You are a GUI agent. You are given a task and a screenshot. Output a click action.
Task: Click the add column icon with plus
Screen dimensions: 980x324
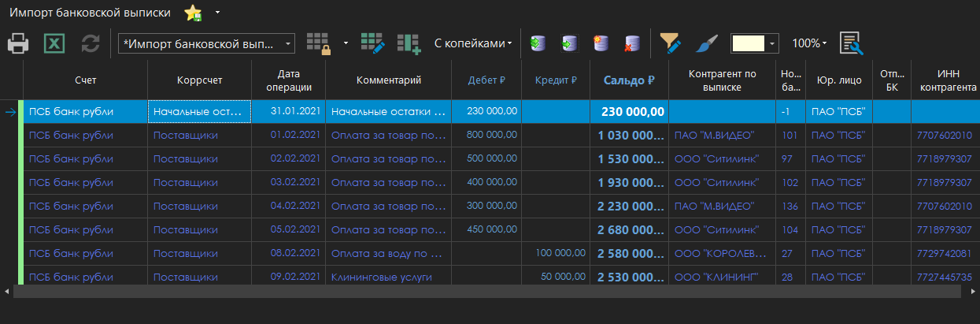(409, 43)
